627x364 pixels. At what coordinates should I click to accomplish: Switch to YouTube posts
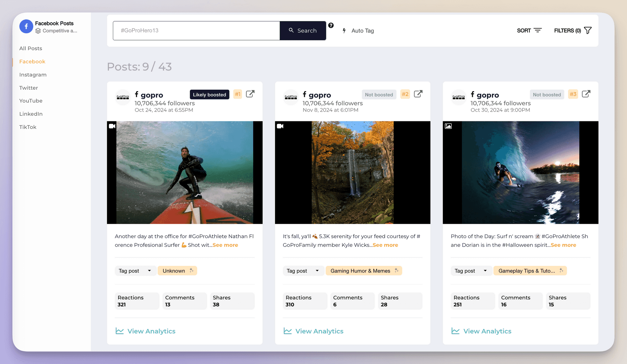[31, 101]
